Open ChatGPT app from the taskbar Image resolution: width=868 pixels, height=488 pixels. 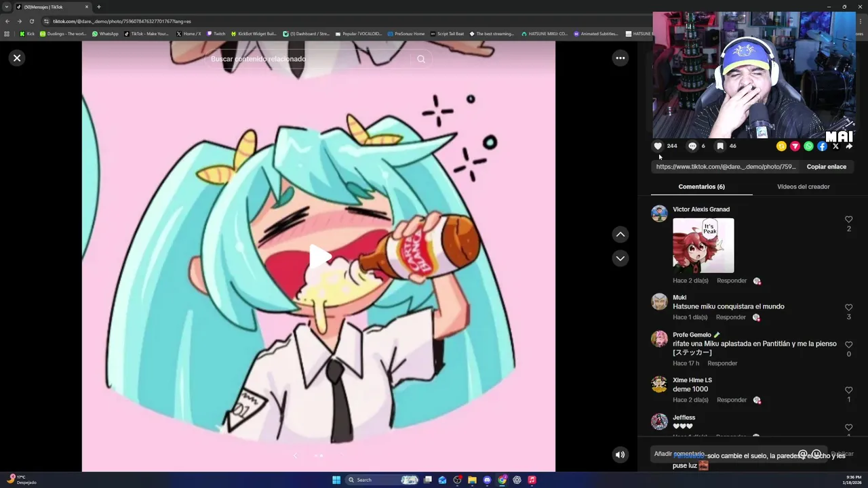pos(517,480)
